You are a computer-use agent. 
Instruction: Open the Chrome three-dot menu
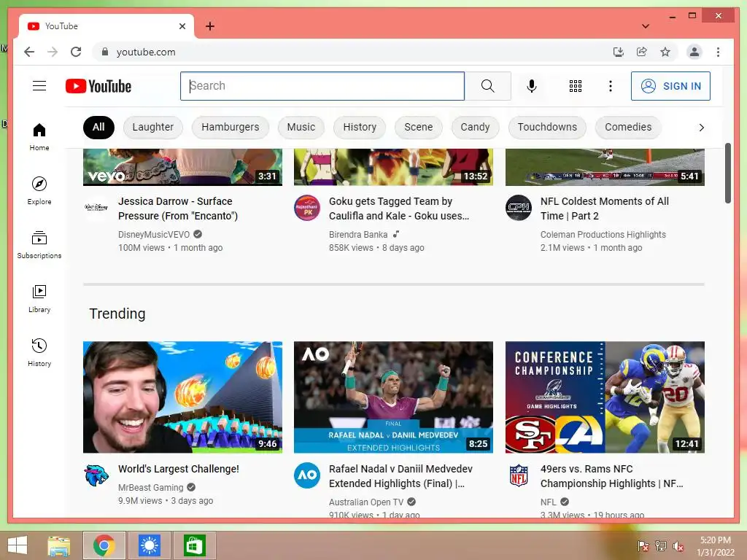(718, 52)
